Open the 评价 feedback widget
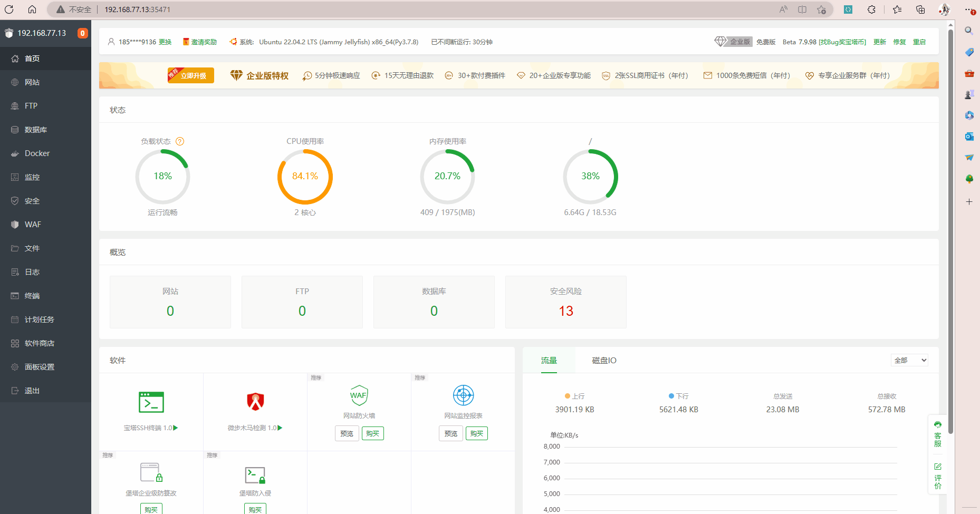The height and width of the screenshot is (514, 980). coord(937,476)
